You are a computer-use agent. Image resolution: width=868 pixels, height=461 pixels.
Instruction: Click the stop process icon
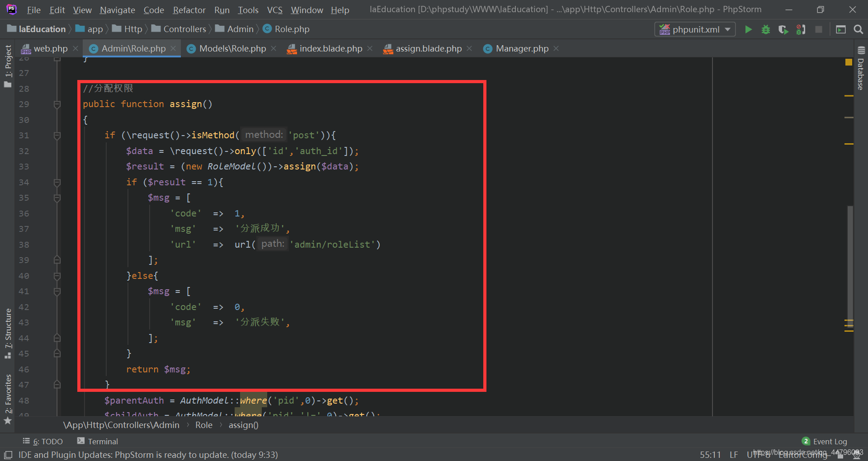pyautogui.click(x=818, y=29)
